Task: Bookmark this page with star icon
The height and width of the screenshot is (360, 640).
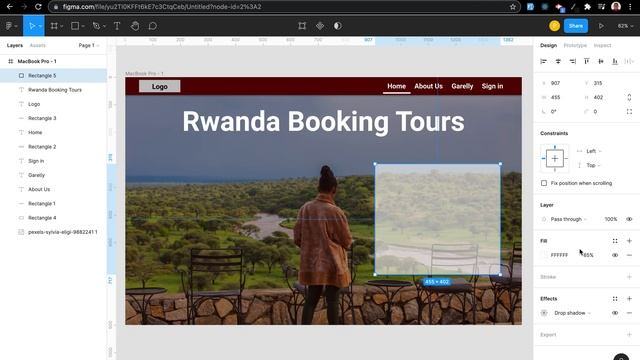Action: tap(513, 7)
